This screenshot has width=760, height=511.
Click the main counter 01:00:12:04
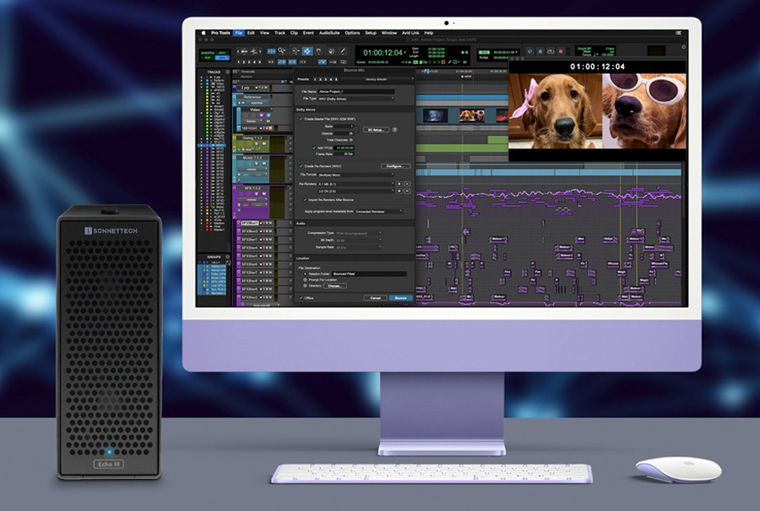point(382,52)
